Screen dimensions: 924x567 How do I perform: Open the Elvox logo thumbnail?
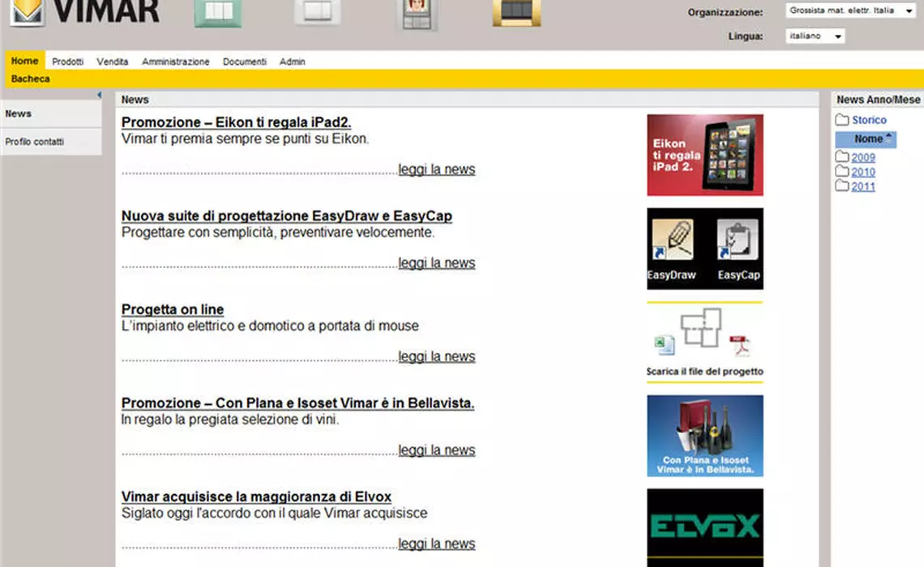[705, 527]
